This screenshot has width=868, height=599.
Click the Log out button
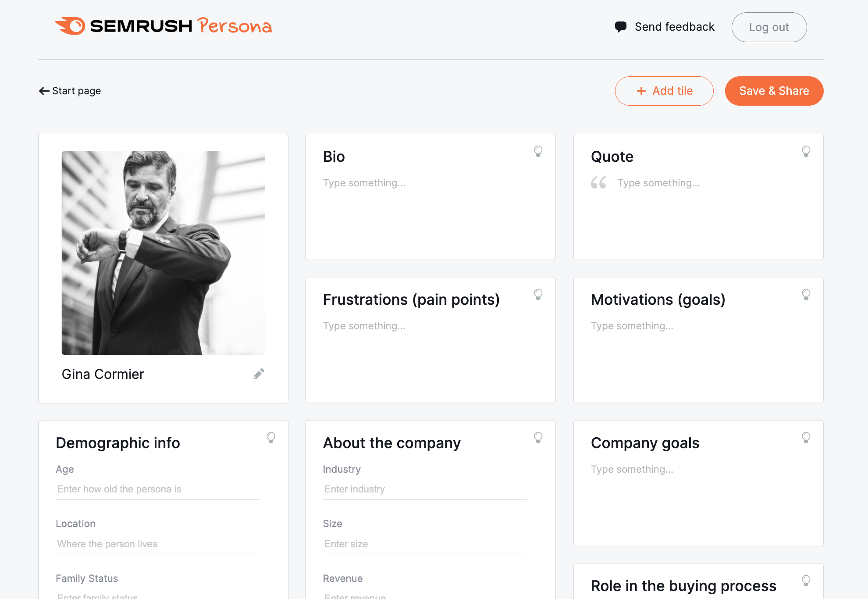coord(768,26)
